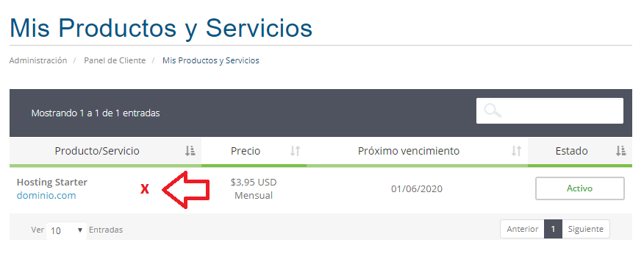
Task: Click the red X annotation mark
Action: [x=145, y=189]
